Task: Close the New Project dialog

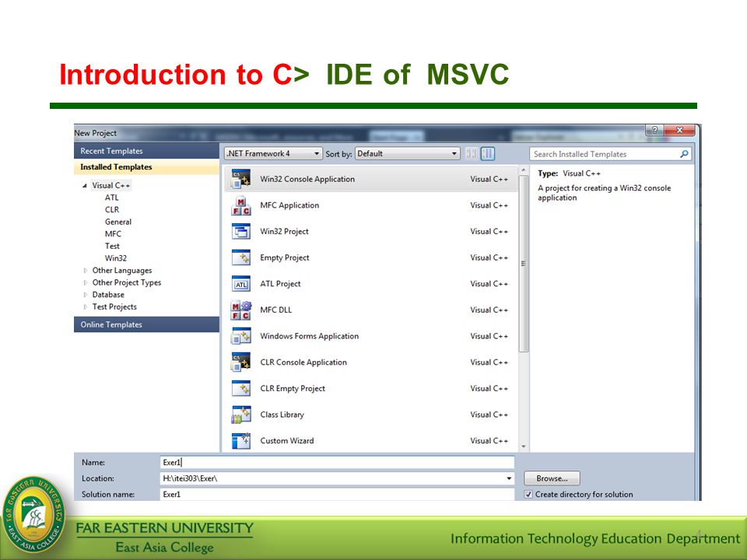Action: tap(679, 130)
